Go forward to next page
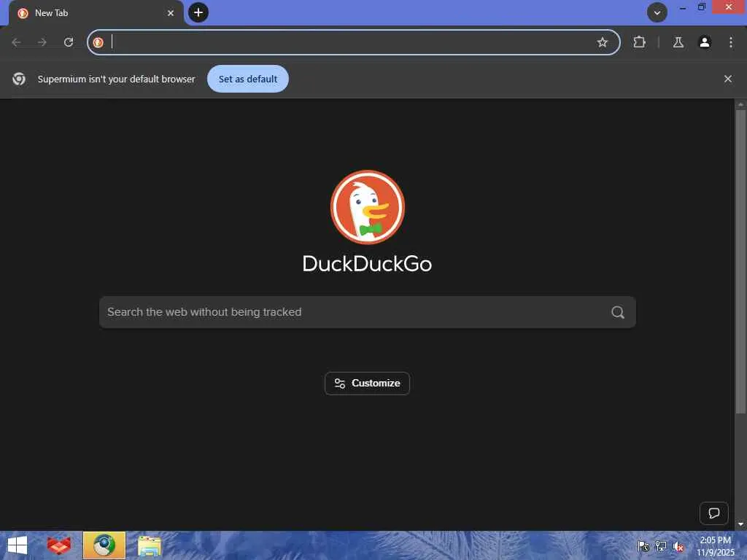Viewport: 747px width, 560px height. (x=42, y=42)
